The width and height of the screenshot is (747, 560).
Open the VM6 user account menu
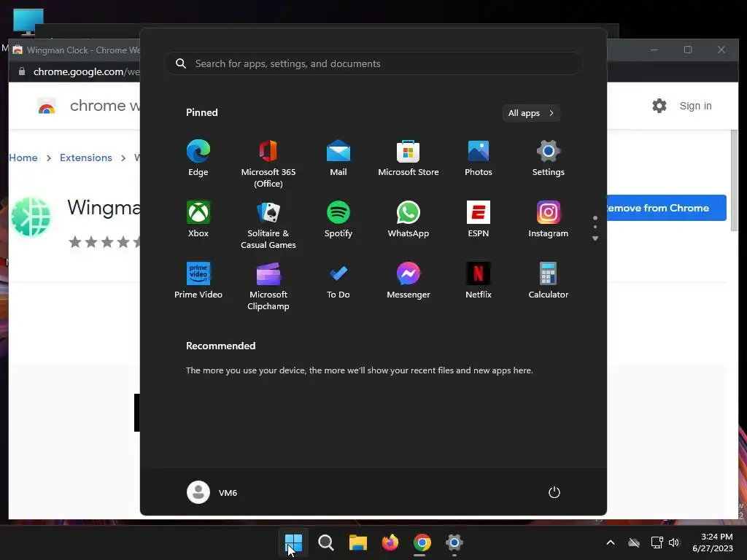tap(212, 492)
